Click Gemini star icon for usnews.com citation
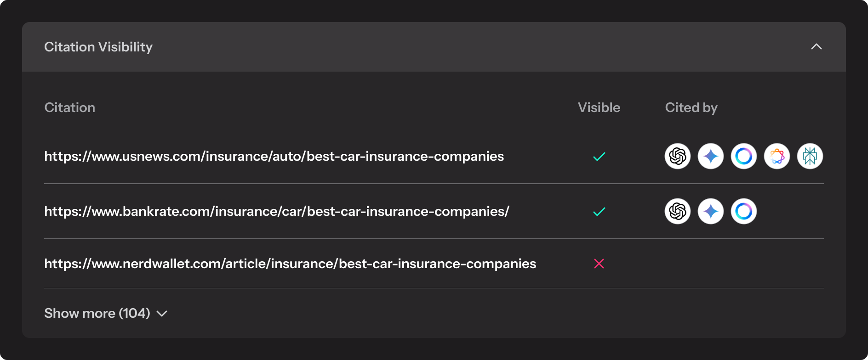The height and width of the screenshot is (360, 868). coord(711,156)
